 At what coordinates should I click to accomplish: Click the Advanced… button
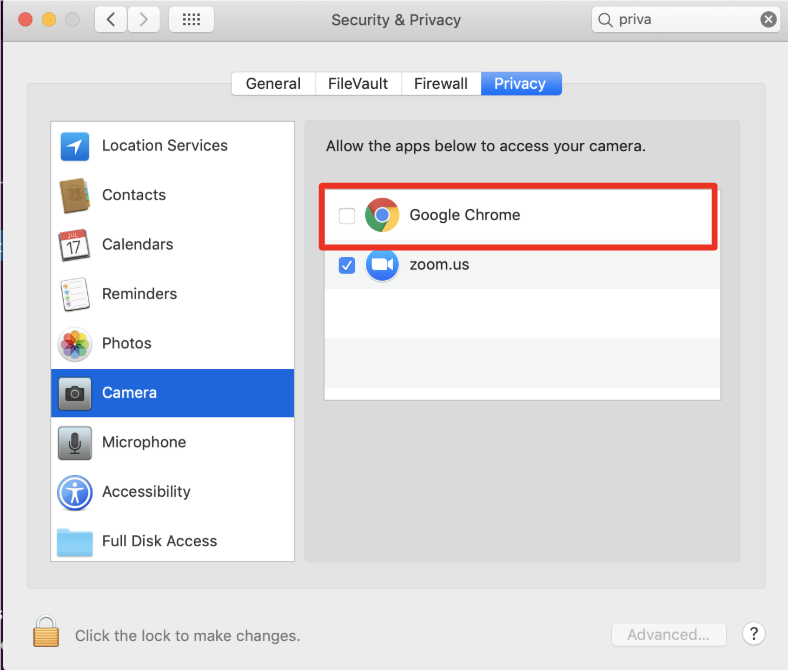click(668, 635)
